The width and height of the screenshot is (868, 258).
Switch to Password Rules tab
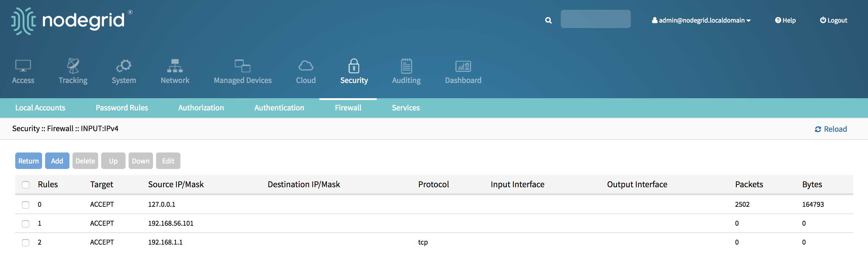(122, 108)
